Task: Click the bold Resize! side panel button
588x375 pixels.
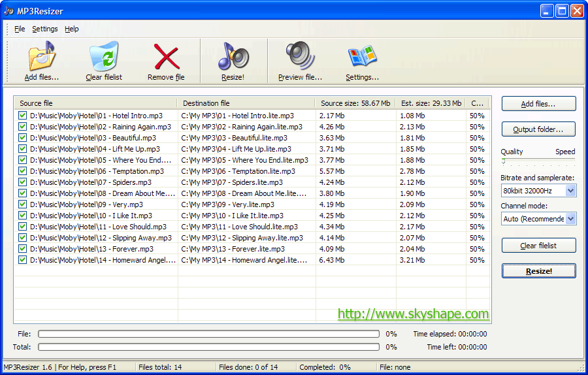Action: [538, 270]
